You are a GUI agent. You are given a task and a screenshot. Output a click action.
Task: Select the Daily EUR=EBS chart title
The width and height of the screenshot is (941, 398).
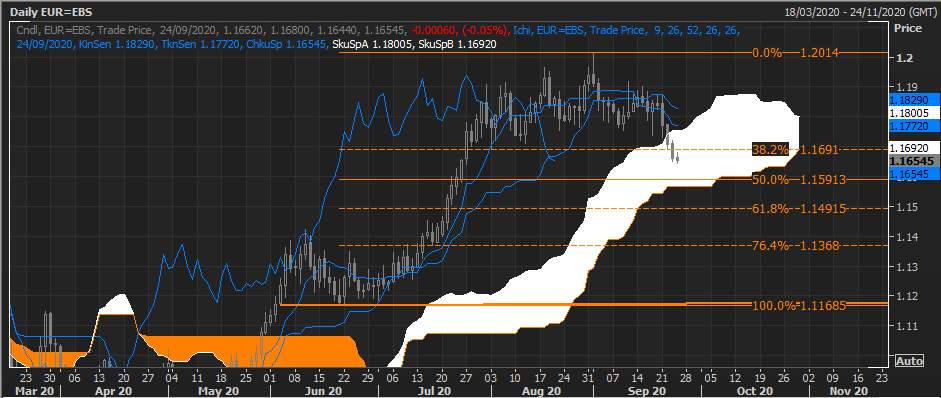(51, 11)
